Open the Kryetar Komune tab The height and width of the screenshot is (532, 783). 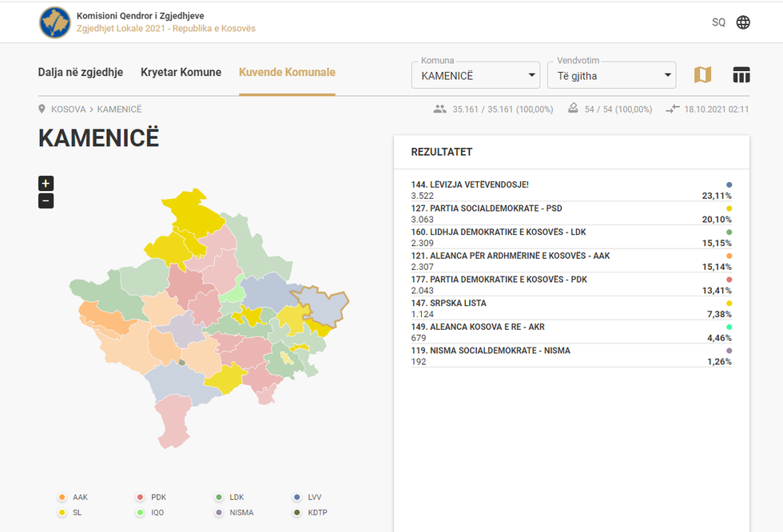(181, 73)
